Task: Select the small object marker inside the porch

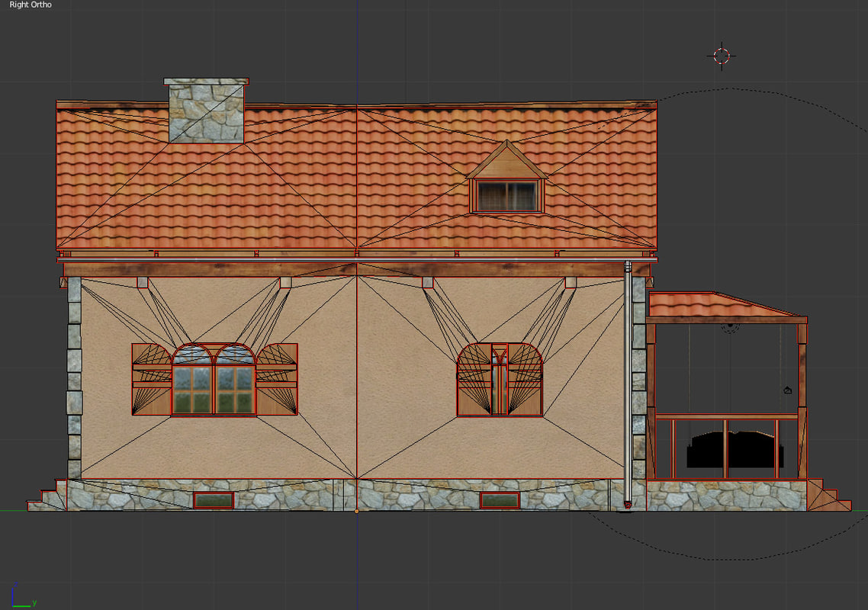Action: 787,390
